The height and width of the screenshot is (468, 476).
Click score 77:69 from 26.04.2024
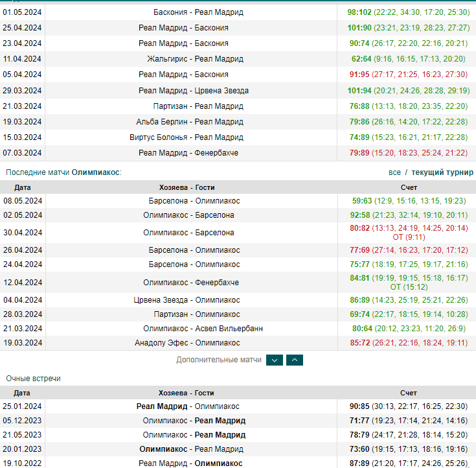coord(359,250)
